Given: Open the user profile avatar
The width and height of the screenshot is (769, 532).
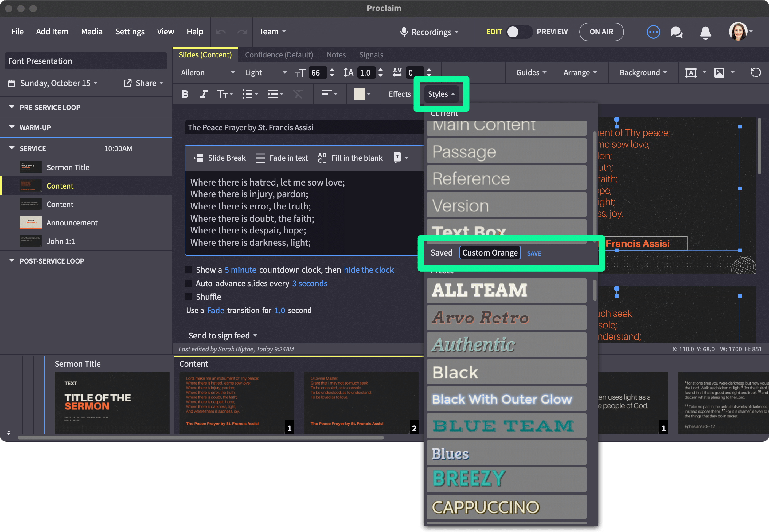Looking at the screenshot, I should (738, 31).
